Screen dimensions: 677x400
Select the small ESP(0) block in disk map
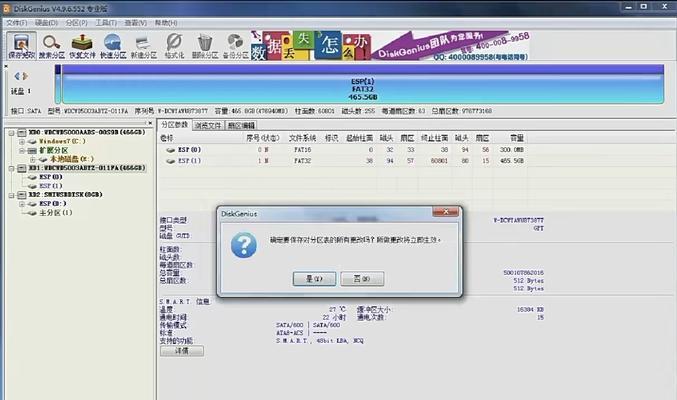click(x=58, y=85)
